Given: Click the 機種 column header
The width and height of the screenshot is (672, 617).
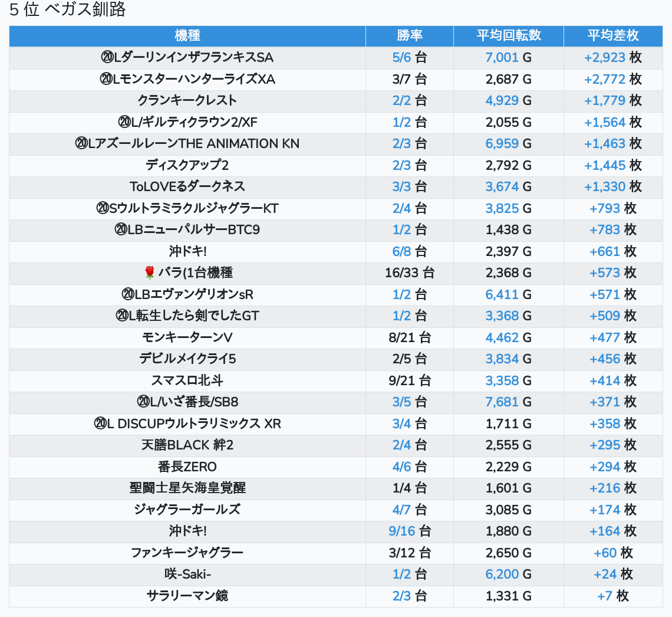Looking at the screenshot, I should tap(187, 35).
